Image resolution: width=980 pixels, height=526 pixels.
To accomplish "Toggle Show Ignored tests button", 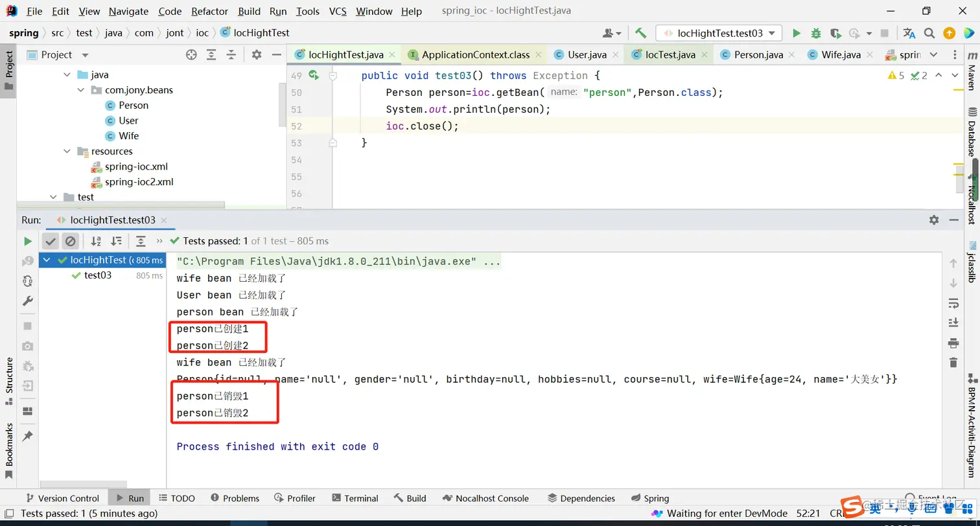I will 70,241.
